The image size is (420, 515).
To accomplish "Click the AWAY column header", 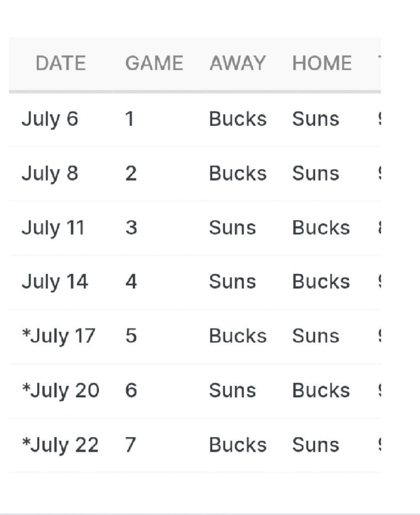I will [237, 63].
